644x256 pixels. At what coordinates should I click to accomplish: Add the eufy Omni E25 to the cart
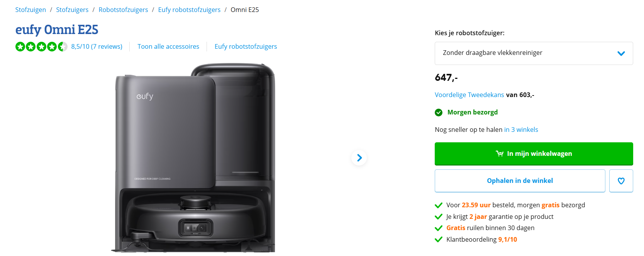(x=534, y=153)
